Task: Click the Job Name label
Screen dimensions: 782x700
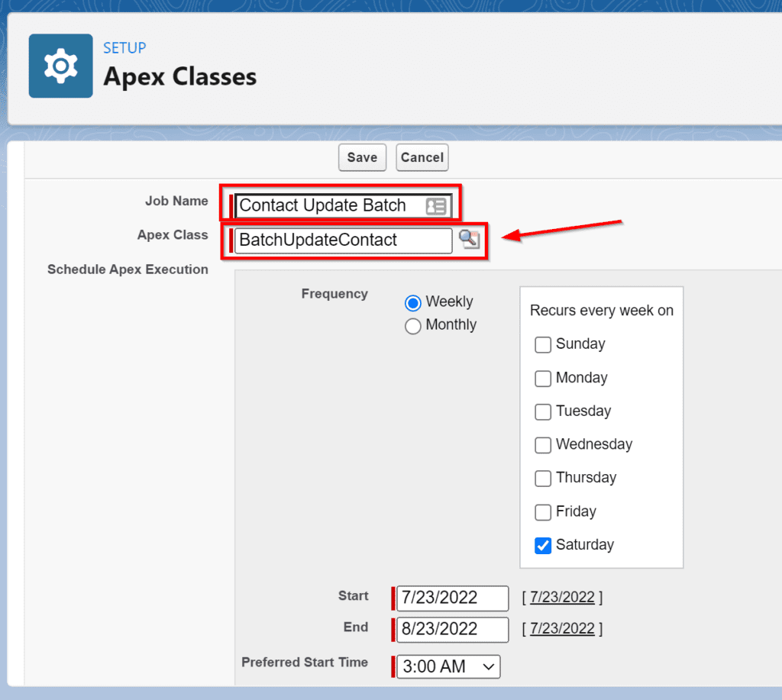Action: (176, 201)
